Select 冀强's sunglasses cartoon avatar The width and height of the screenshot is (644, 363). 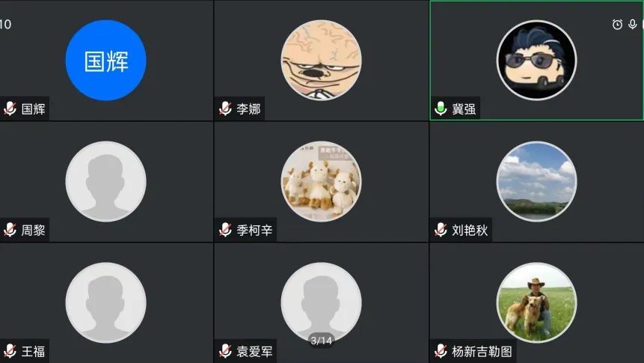[536, 61]
